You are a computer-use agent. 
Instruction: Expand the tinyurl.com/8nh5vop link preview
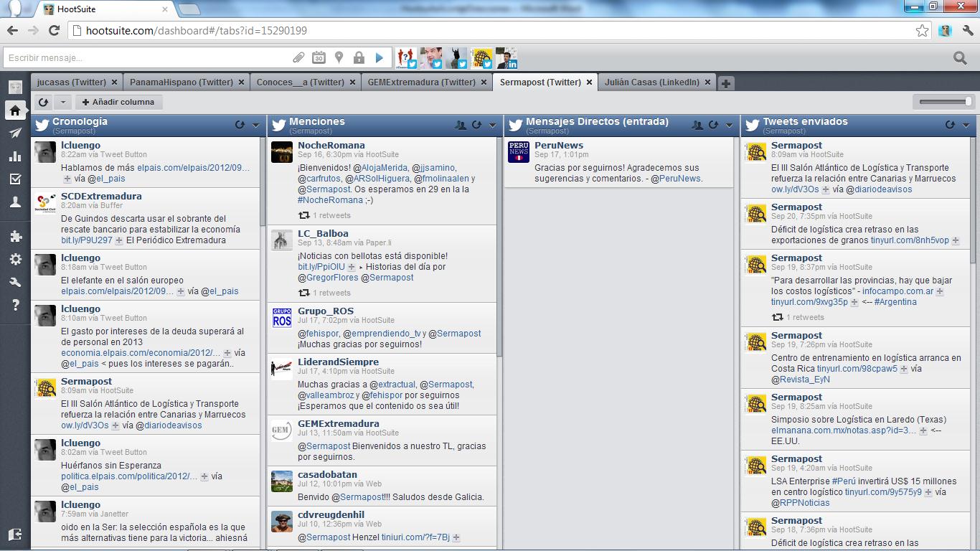point(955,240)
